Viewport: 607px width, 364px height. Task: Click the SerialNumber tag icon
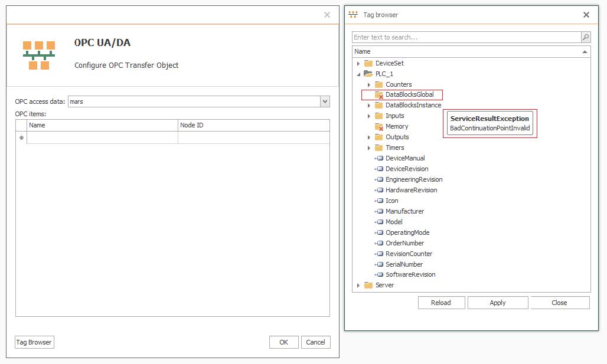click(379, 264)
